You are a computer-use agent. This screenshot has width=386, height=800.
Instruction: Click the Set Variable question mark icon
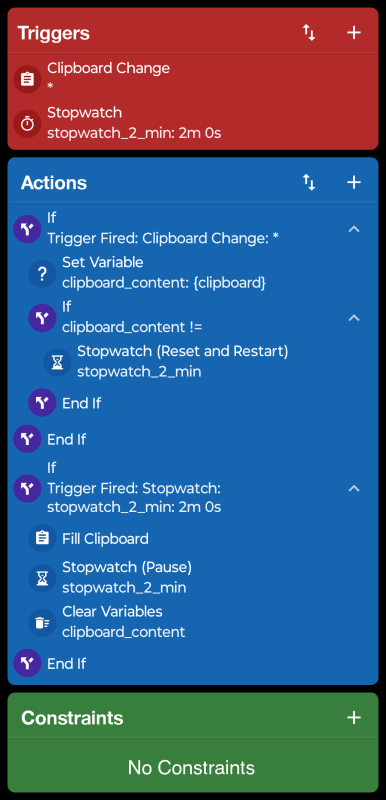click(x=42, y=273)
